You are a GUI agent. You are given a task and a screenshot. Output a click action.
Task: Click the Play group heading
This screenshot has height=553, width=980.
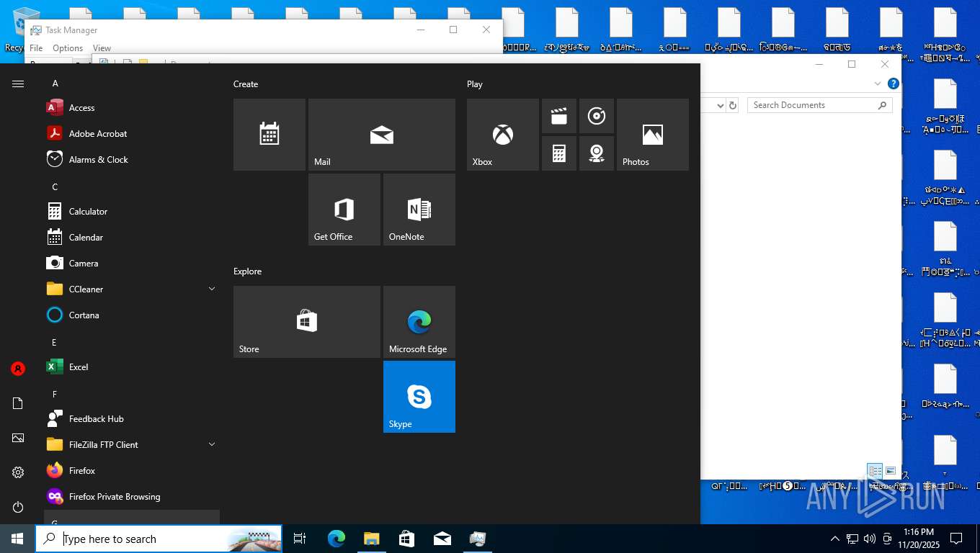[475, 84]
